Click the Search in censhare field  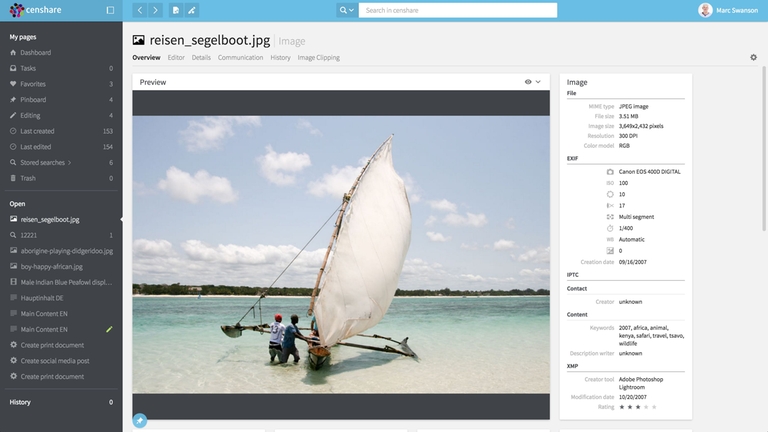click(457, 10)
